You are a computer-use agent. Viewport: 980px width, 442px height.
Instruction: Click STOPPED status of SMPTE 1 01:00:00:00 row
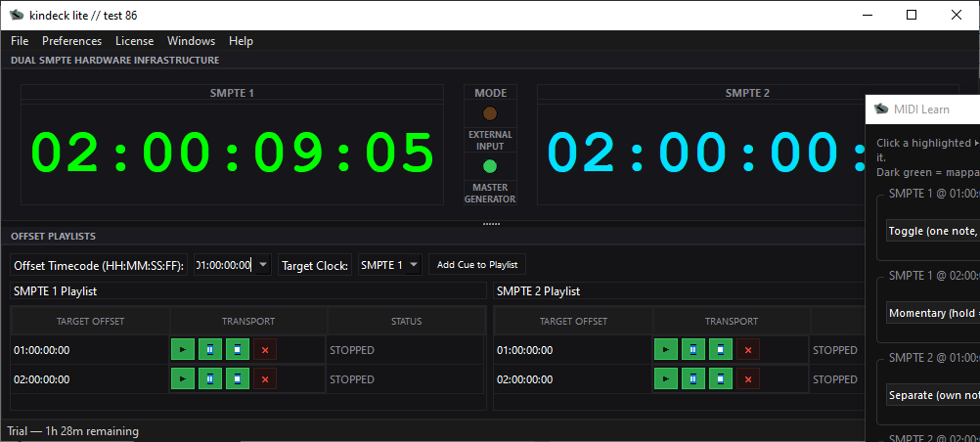coord(352,350)
